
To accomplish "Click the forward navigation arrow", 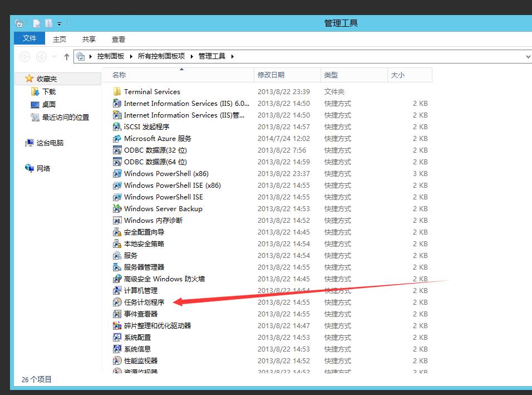I will pos(41,57).
